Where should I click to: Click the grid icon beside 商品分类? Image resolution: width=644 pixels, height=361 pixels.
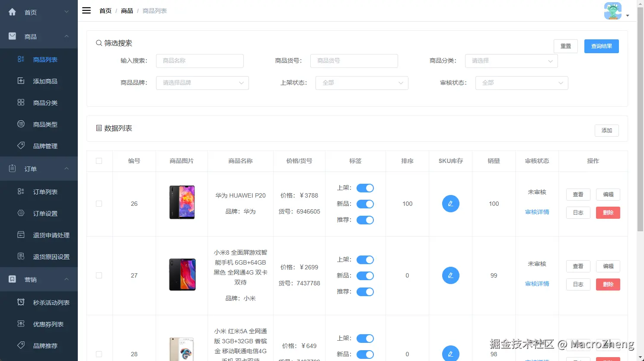click(x=21, y=102)
